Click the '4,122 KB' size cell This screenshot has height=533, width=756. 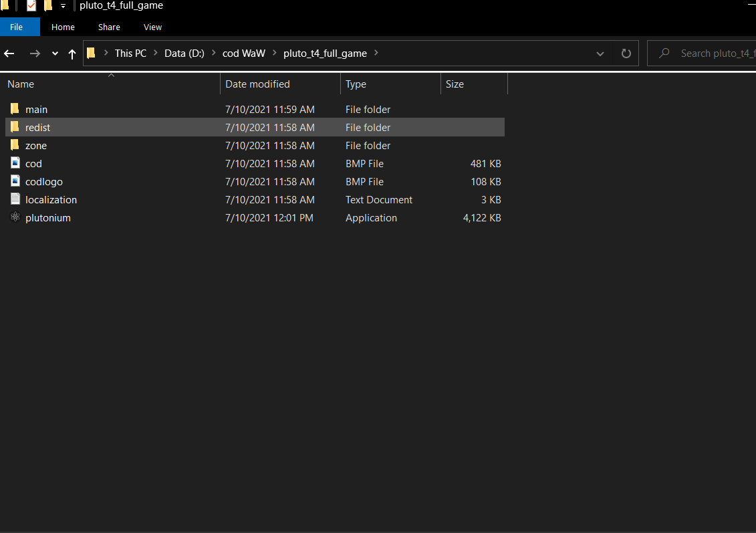[482, 218]
